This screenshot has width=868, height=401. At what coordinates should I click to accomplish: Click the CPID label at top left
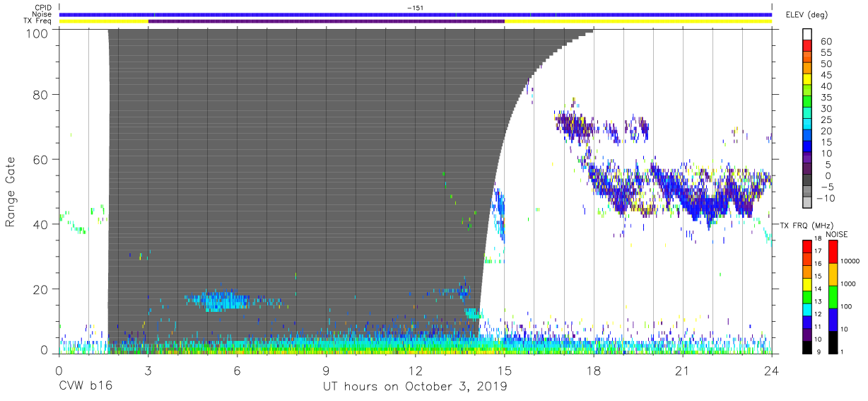point(43,7)
